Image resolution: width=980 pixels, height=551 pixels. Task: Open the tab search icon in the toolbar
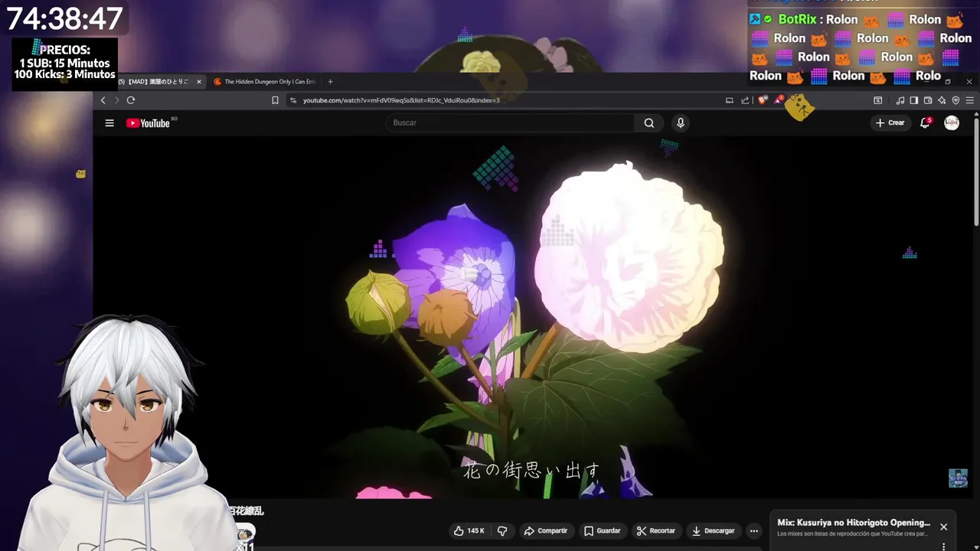pyautogui.click(x=878, y=100)
